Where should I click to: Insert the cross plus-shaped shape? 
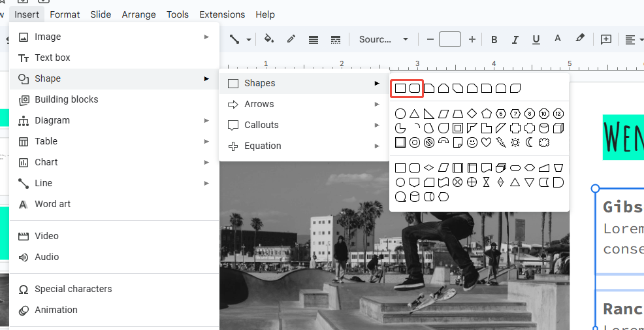pos(515,128)
